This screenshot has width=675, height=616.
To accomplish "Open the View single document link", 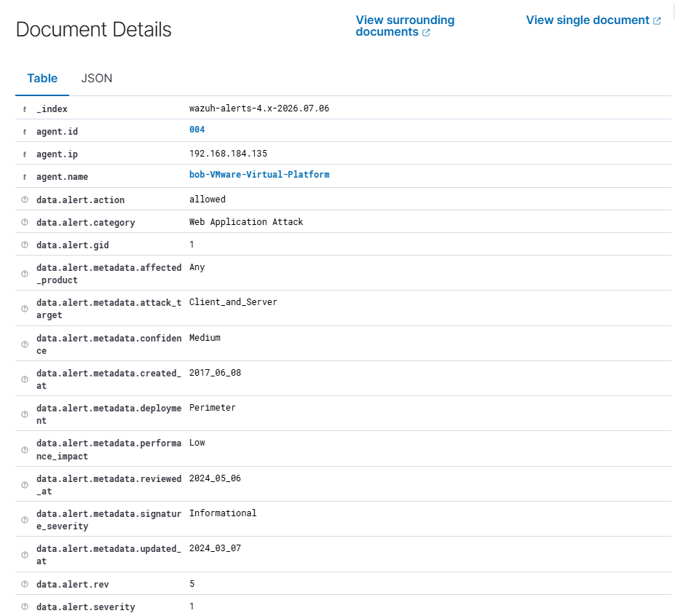I will [593, 20].
